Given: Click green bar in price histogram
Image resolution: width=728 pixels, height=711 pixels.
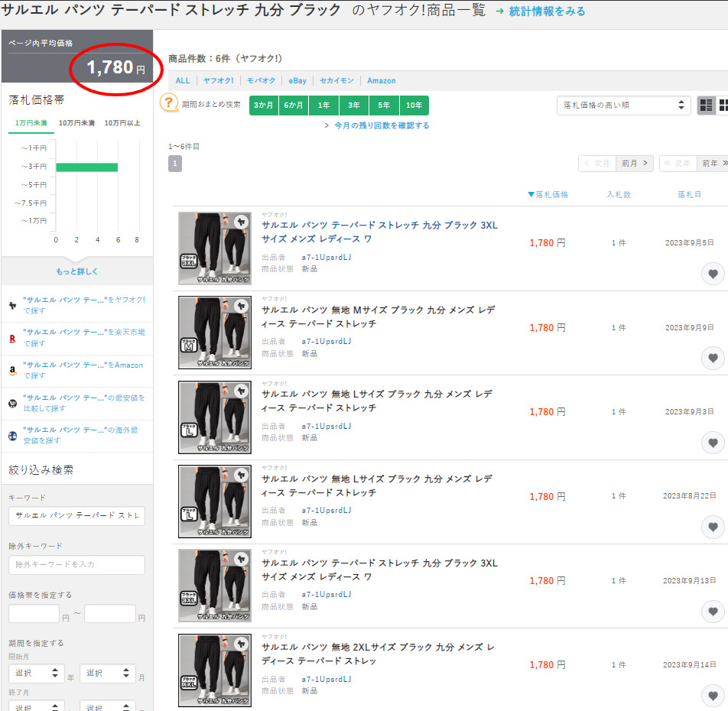Looking at the screenshot, I should (86, 167).
